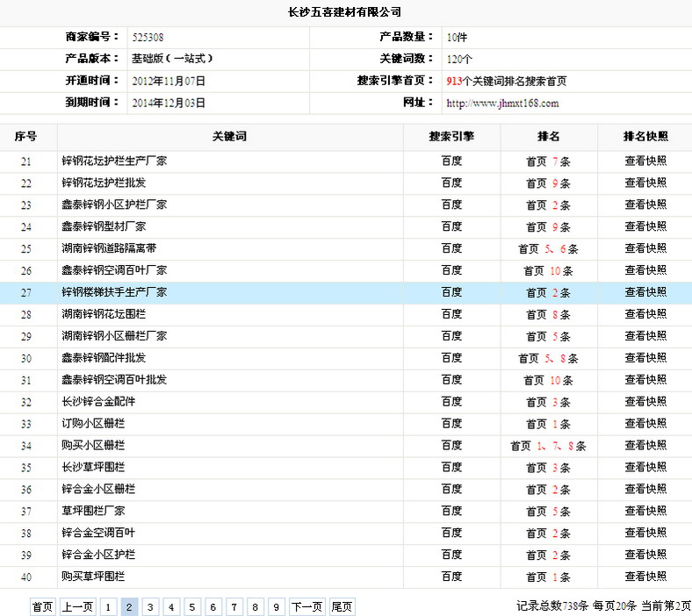
Task: View 查看快照 for 锌合金小区护栏
Action: pos(645,555)
